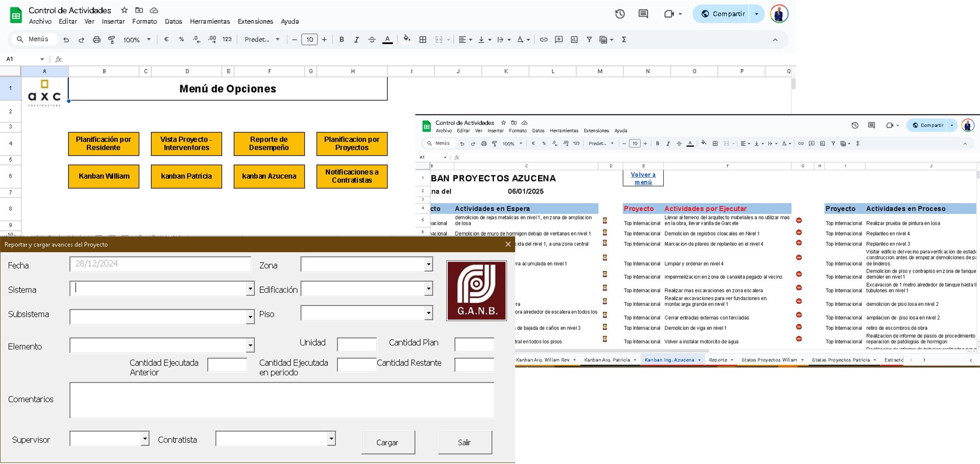This screenshot has height=464, width=980.
Task: Open account avatar in Menú de Opciones window
Action: pos(779,14)
